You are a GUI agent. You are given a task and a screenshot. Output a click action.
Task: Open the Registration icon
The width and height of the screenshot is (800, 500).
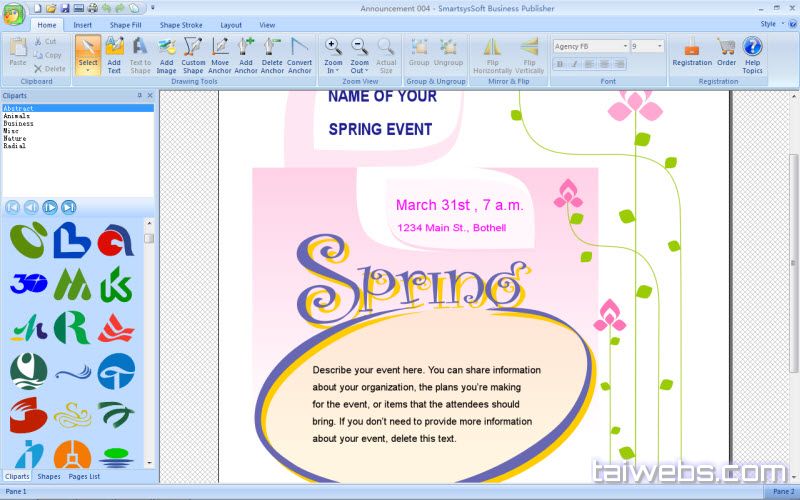point(692,52)
